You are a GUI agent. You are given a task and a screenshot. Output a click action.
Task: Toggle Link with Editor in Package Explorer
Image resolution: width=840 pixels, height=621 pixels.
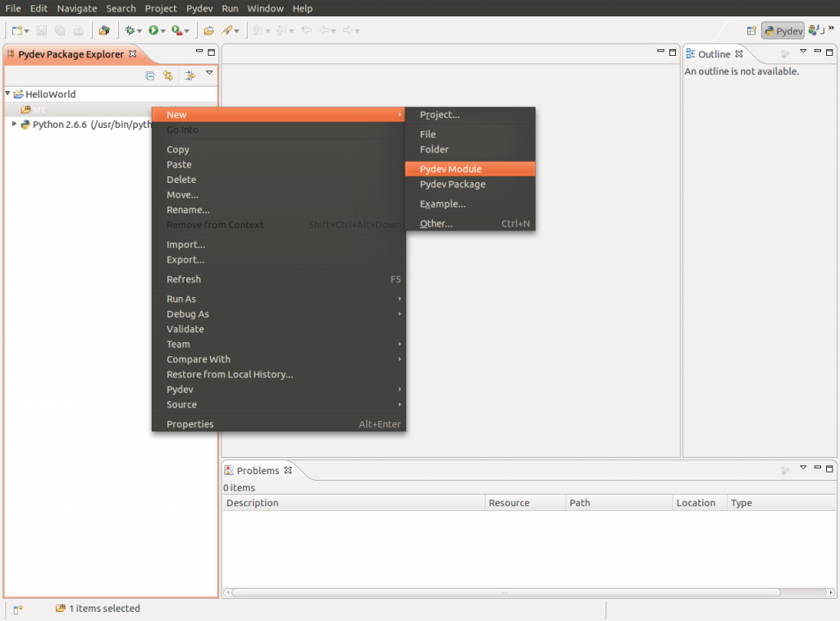[x=168, y=75]
